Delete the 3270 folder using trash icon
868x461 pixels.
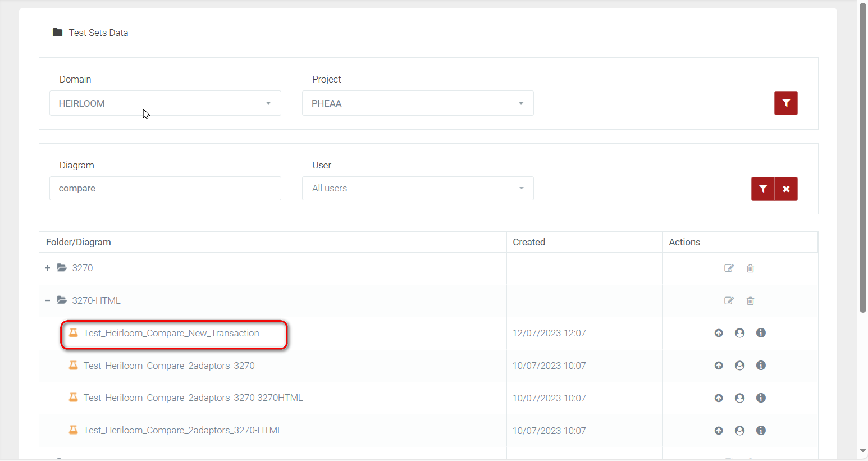pyautogui.click(x=750, y=268)
